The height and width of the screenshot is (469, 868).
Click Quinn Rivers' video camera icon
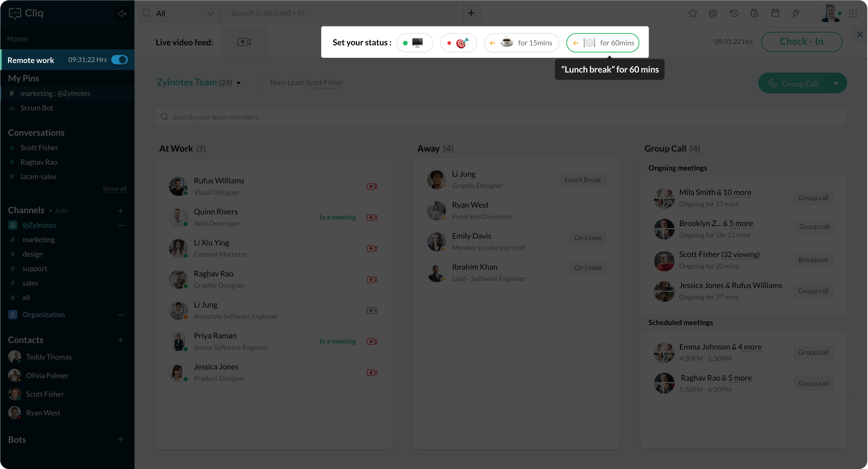(372, 218)
